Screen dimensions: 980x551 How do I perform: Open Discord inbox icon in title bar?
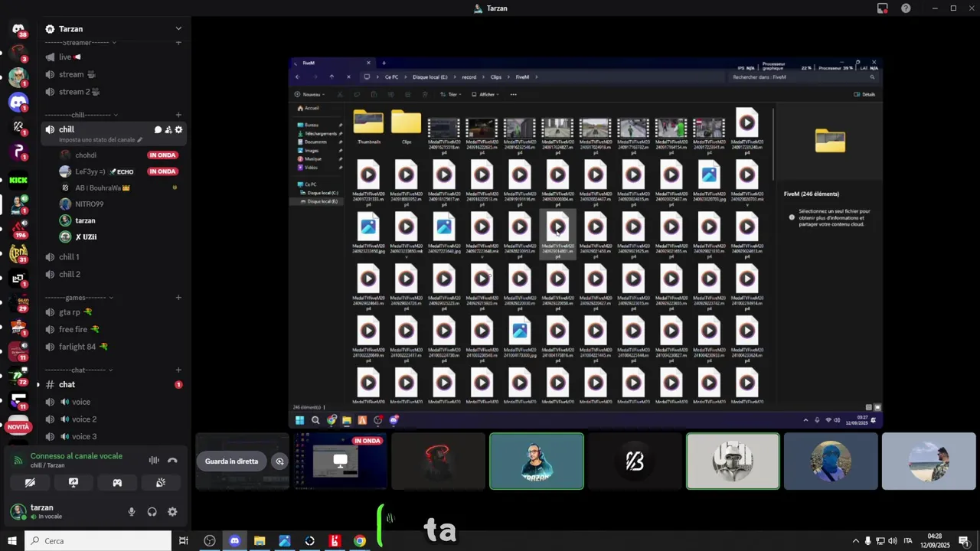tap(883, 8)
